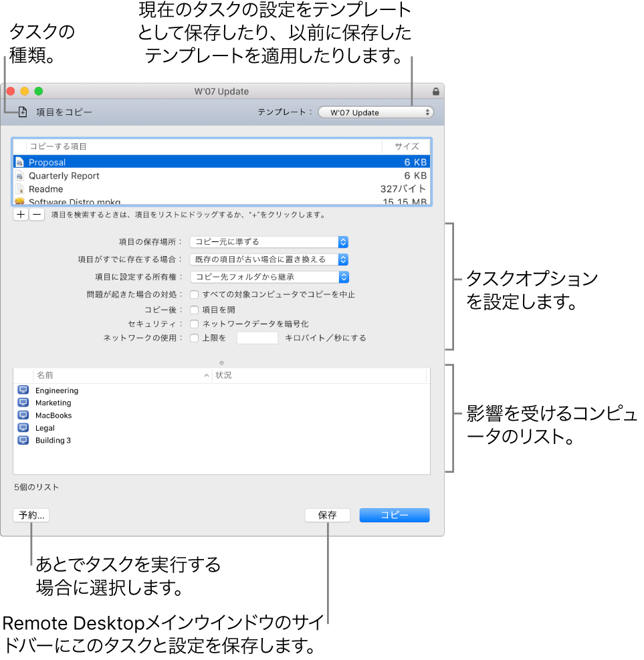644x660 pixels.
Task: Open the 項目の保存場所 dropdown
Action: 268,241
